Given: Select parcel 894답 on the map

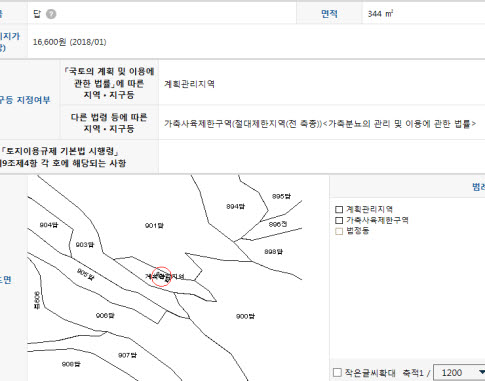Looking at the screenshot, I should [235, 206].
